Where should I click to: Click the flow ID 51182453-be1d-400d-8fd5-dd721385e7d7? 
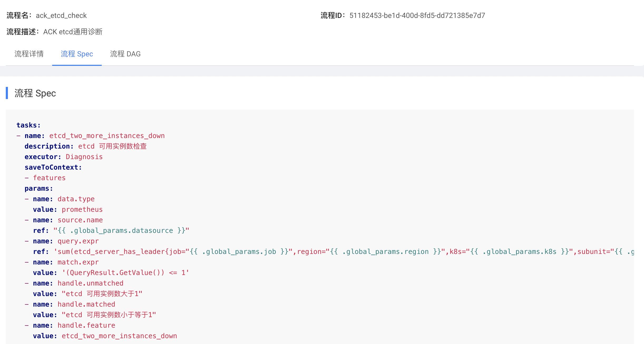[x=417, y=16]
